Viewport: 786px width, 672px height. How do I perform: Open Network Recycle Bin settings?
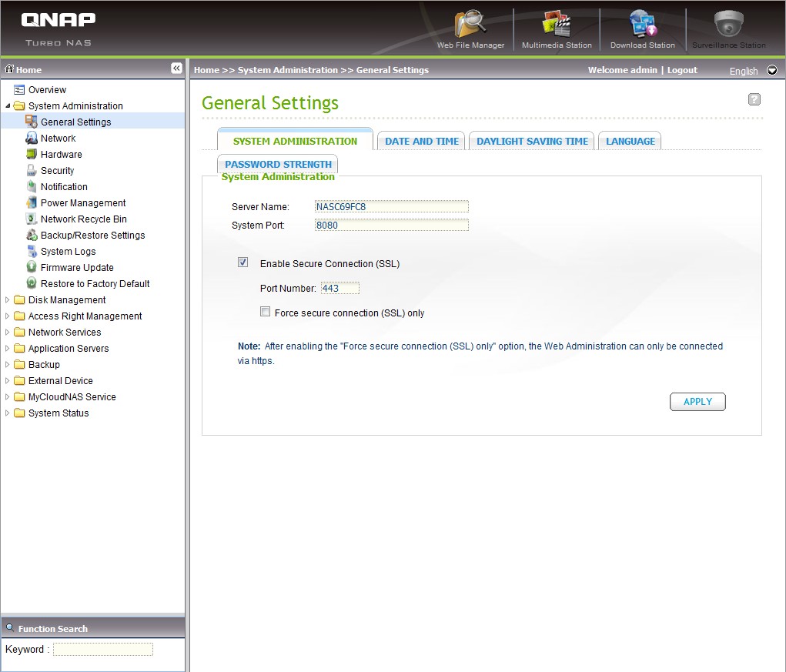point(83,219)
